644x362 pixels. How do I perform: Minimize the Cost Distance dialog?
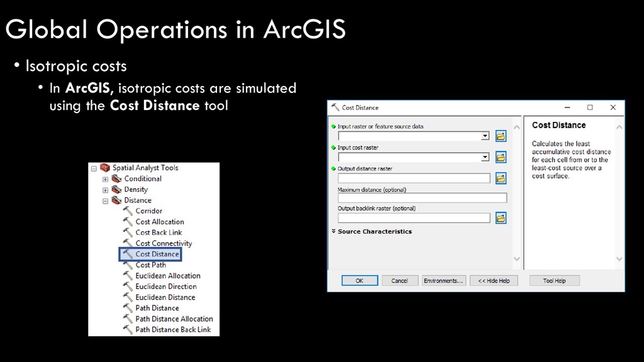tap(567, 107)
